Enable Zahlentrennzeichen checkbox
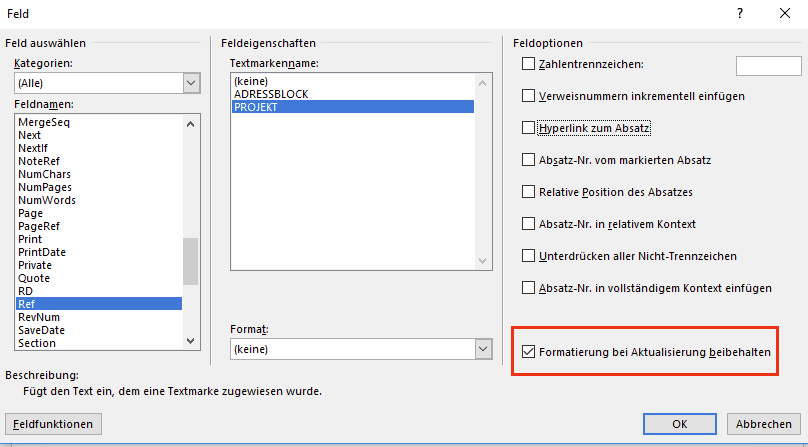 click(529, 65)
